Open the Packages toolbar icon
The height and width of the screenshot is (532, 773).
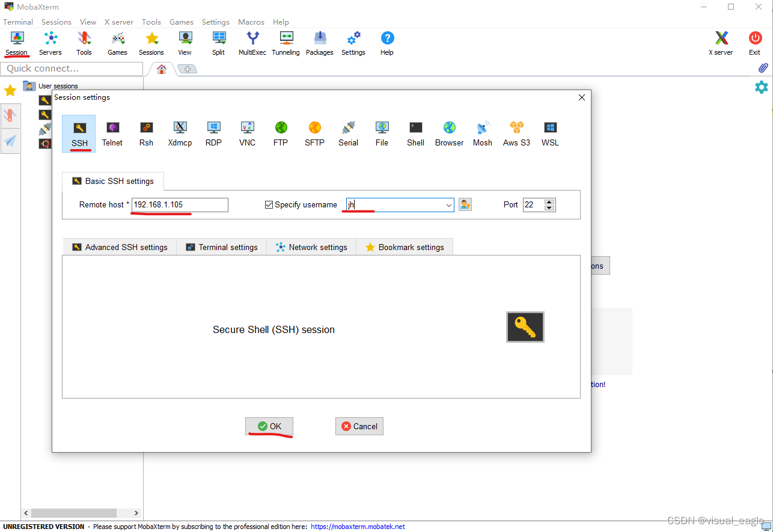tap(320, 43)
